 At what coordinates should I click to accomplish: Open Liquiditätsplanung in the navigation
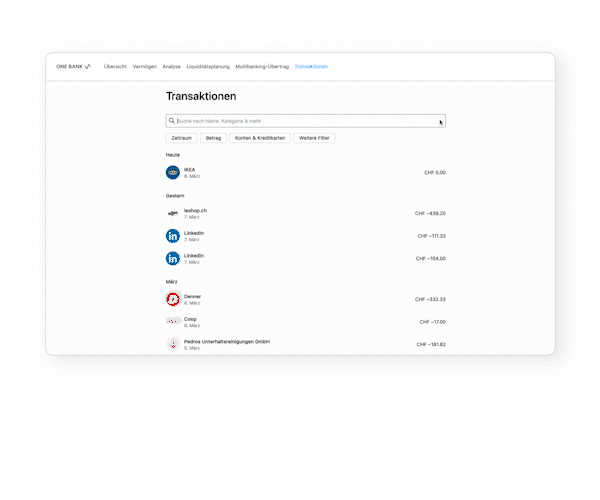click(208, 67)
